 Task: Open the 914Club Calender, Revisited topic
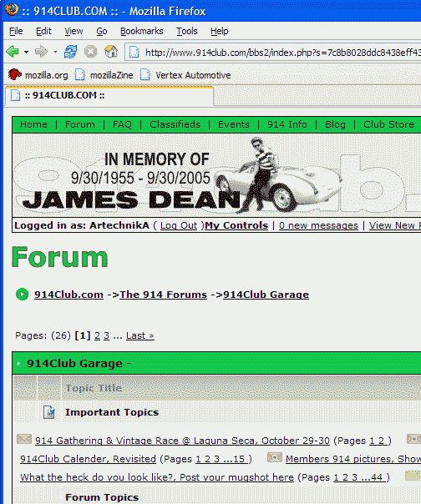[88, 459]
